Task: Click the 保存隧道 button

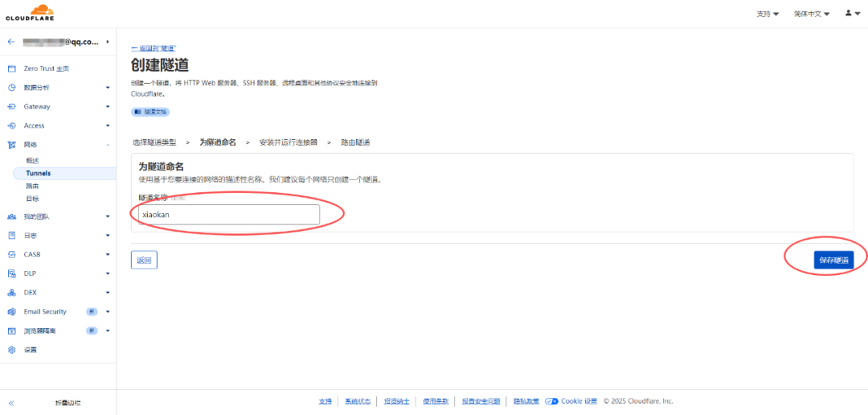Action: pos(833,260)
